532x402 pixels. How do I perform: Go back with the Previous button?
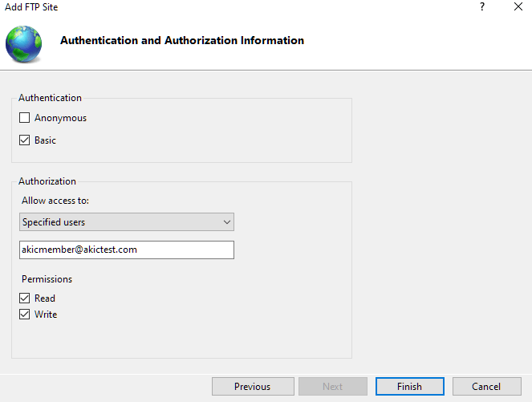252,387
